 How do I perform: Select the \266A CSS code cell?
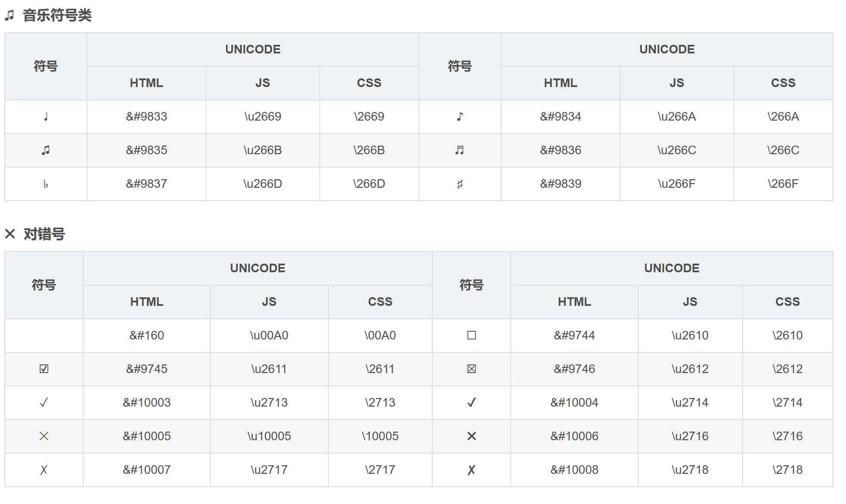coord(784,117)
